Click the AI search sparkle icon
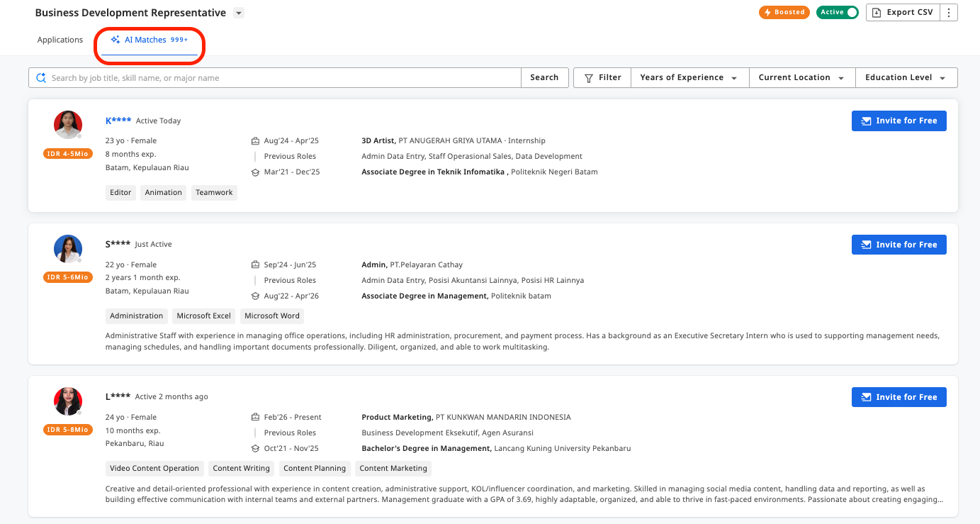Image resolution: width=980 pixels, height=524 pixels. click(x=41, y=77)
